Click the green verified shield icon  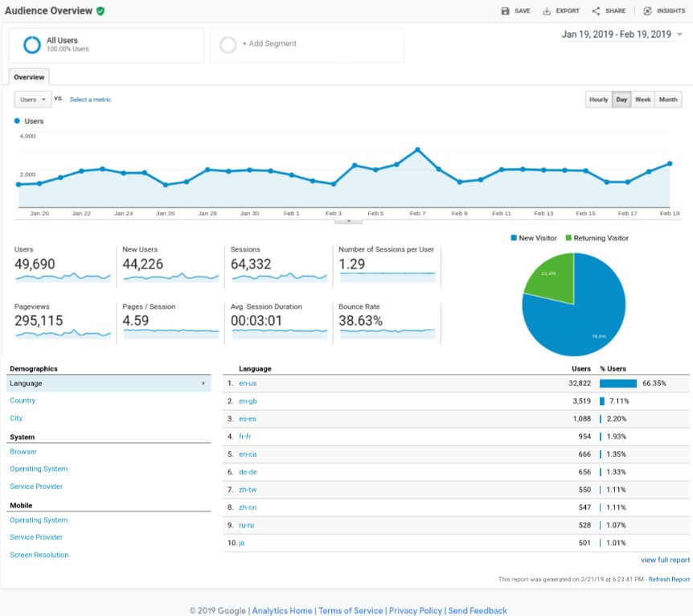pyautogui.click(x=100, y=11)
